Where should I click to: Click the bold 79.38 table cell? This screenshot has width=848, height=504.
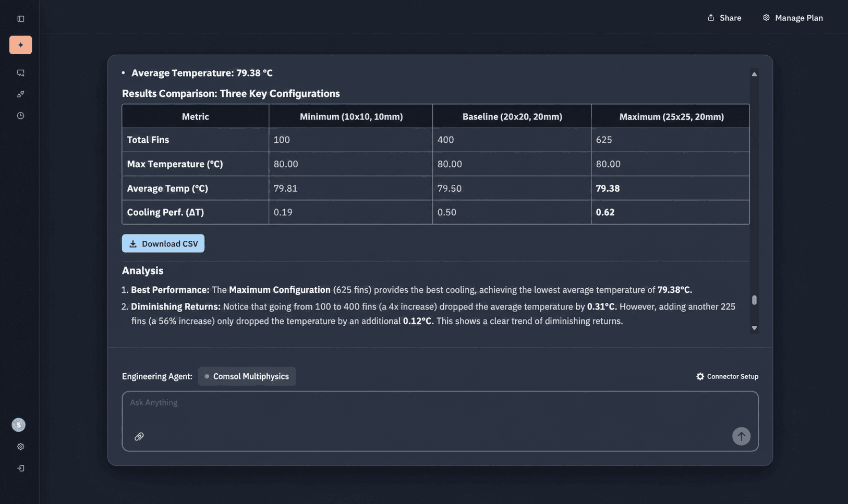pyautogui.click(x=608, y=188)
